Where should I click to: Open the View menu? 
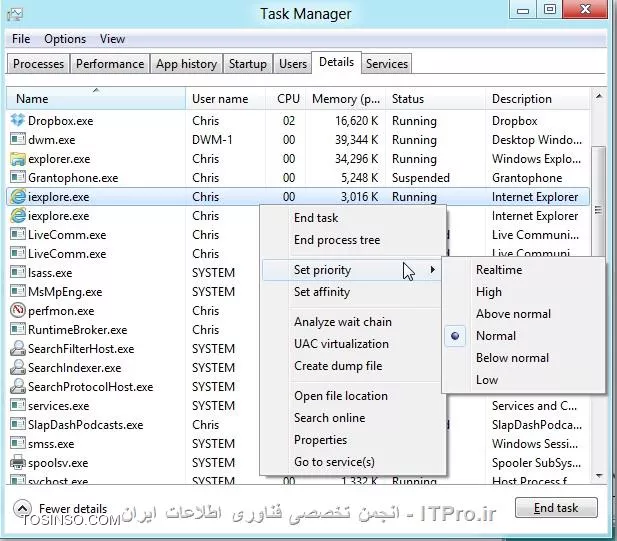tap(112, 39)
